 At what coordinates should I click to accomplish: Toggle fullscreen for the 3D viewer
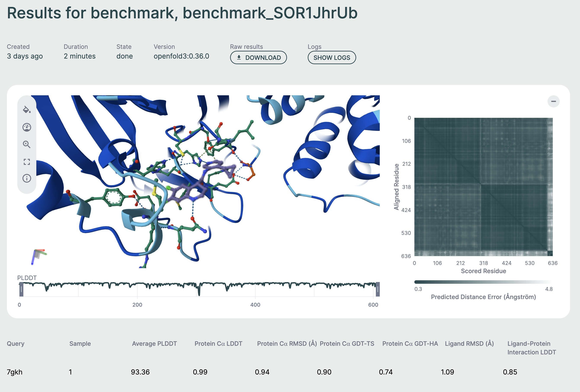click(27, 162)
